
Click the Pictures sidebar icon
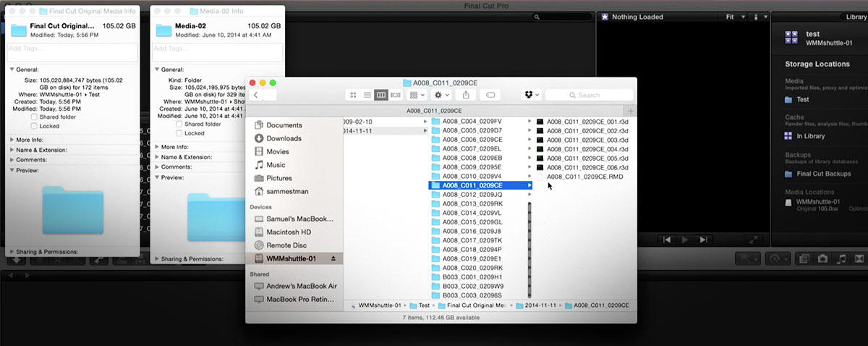259,178
